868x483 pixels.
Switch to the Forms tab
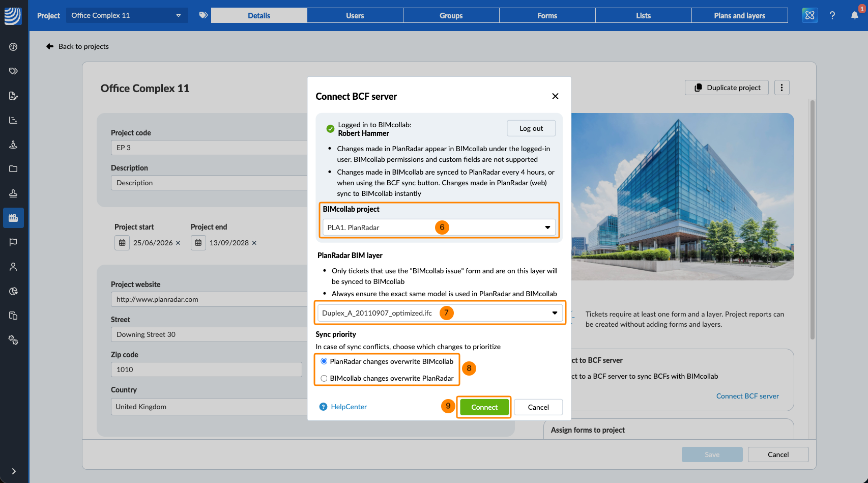tap(547, 15)
